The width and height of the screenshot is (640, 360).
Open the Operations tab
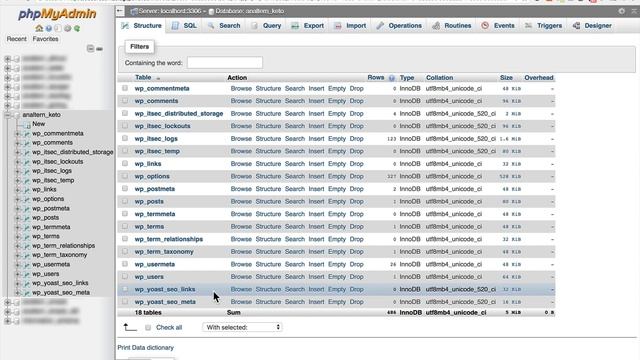point(399,26)
